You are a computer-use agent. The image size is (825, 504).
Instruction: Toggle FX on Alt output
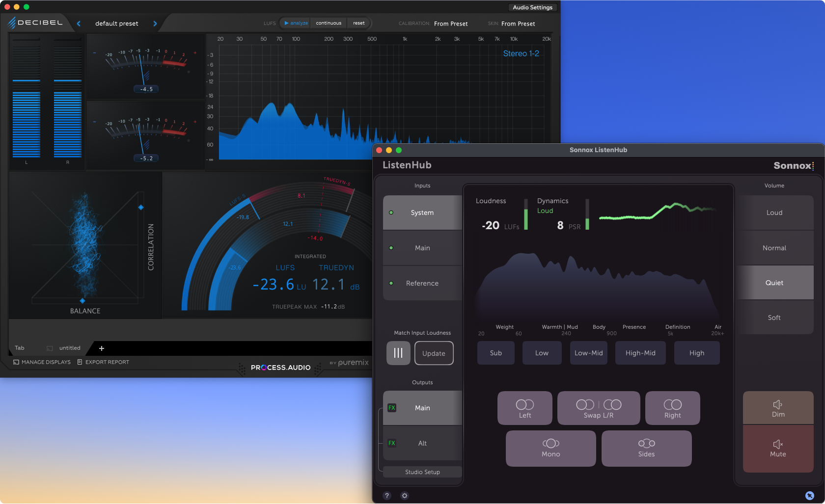pyautogui.click(x=392, y=443)
